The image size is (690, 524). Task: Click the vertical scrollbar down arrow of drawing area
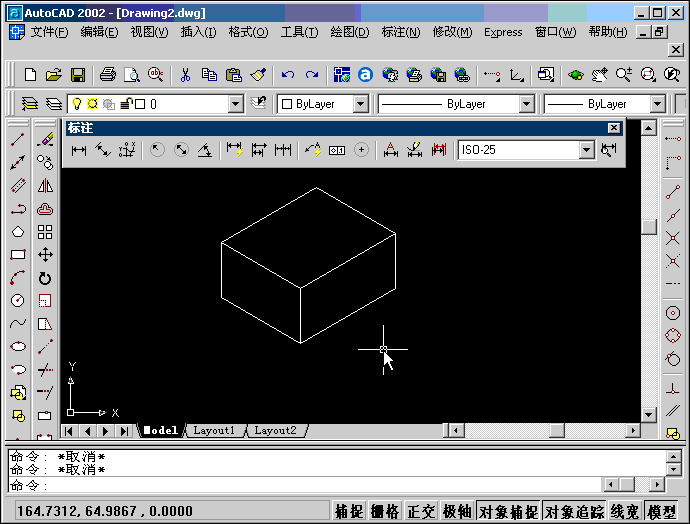(649, 414)
